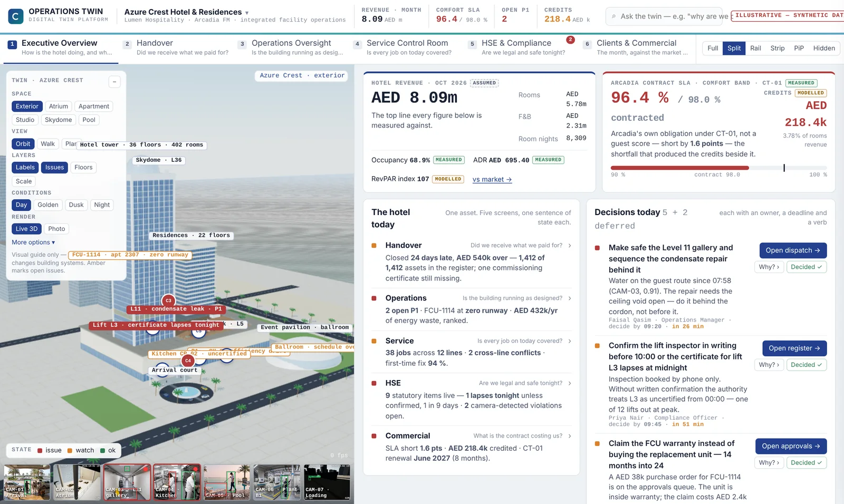
Task: Click the comfort SLA progress bar
Action: (x=719, y=168)
